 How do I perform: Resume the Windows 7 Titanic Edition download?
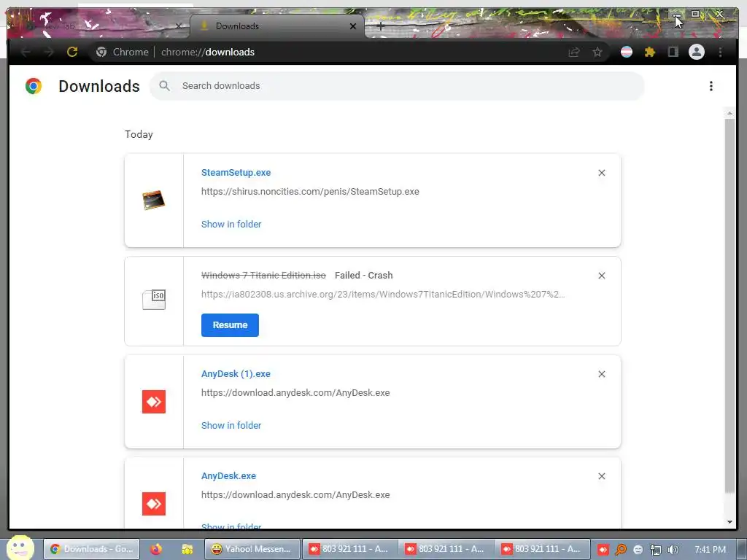click(230, 325)
